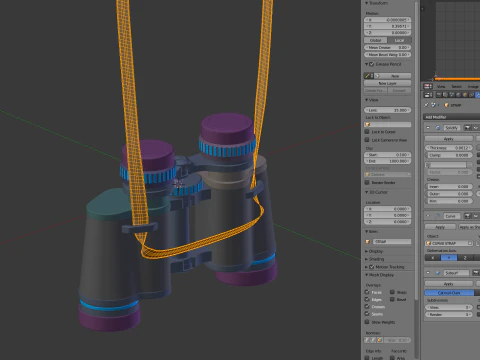Viewport: 480px width, 360px height.
Task: Collapse the Grease Pencil panel
Action: 367,64
